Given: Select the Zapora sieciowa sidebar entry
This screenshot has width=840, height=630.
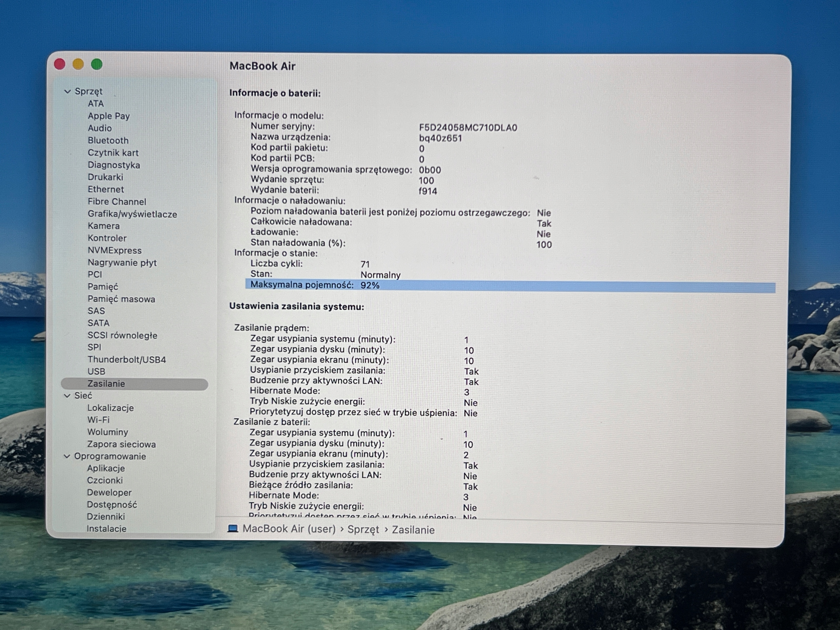Looking at the screenshot, I should (121, 444).
